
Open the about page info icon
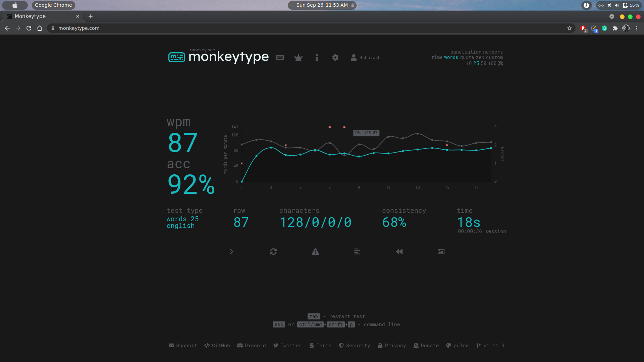click(317, 57)
